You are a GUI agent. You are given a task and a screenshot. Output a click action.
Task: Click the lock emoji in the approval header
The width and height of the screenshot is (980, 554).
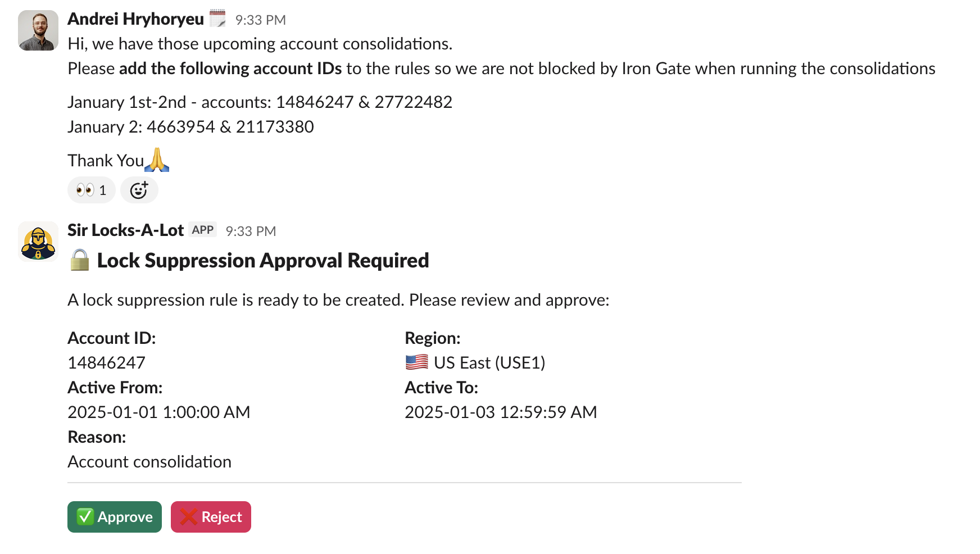79,260
